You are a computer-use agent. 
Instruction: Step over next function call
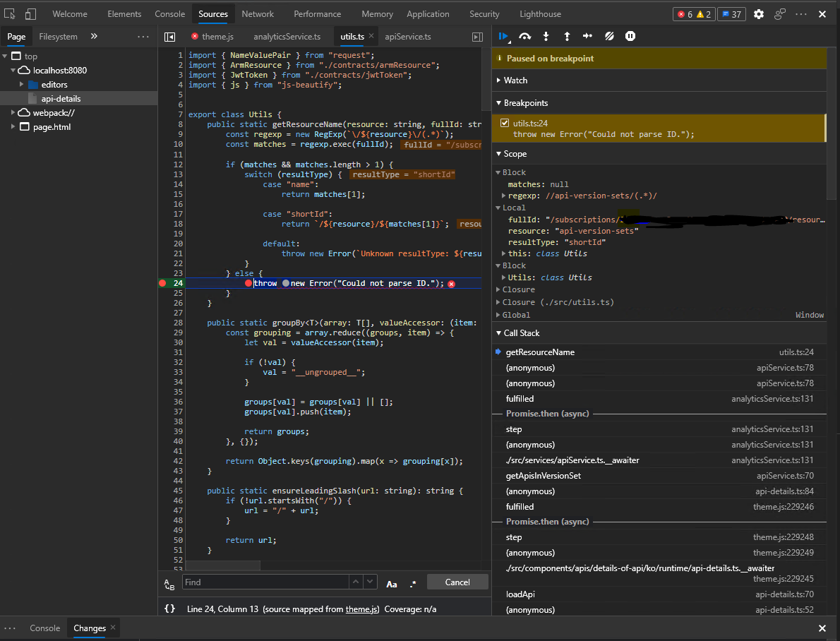[525, 36]
